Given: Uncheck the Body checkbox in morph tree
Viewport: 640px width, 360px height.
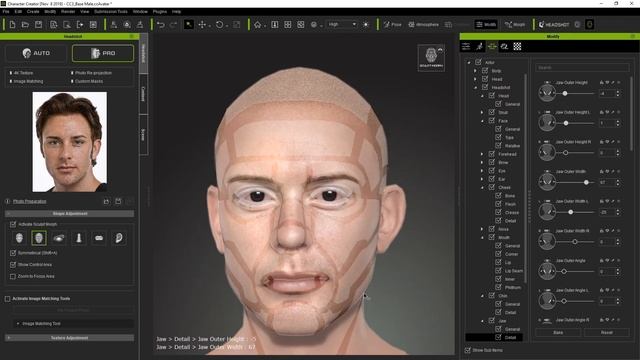Looking at the screenshot, I should [x=485, y=71].
